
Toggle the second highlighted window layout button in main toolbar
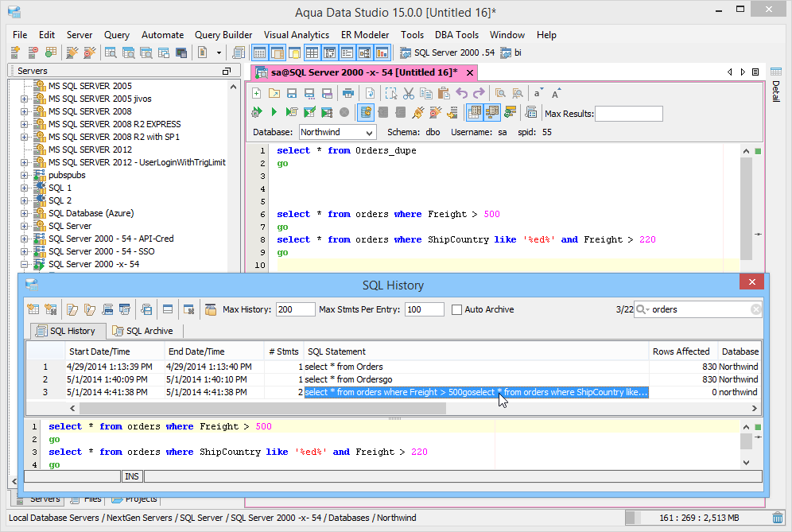pos(278,52)
